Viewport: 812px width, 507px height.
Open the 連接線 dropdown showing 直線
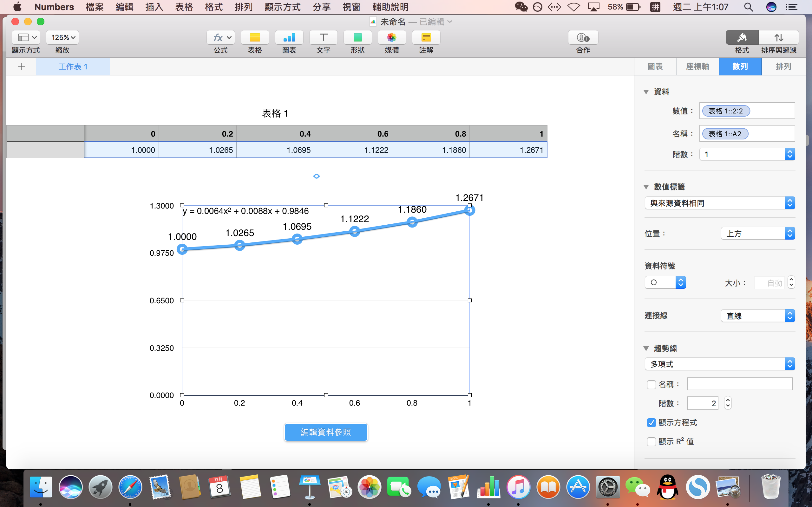tap(758, 316)
